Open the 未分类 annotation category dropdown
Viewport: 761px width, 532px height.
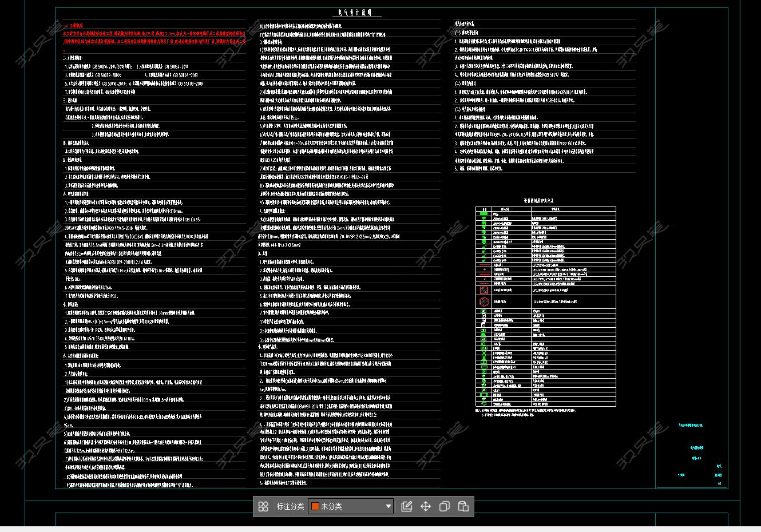click(350, 506)
